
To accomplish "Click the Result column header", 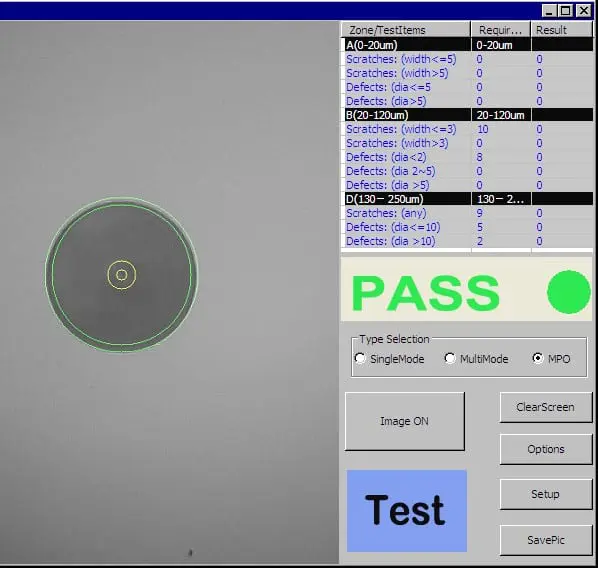I will pos(562,30).
